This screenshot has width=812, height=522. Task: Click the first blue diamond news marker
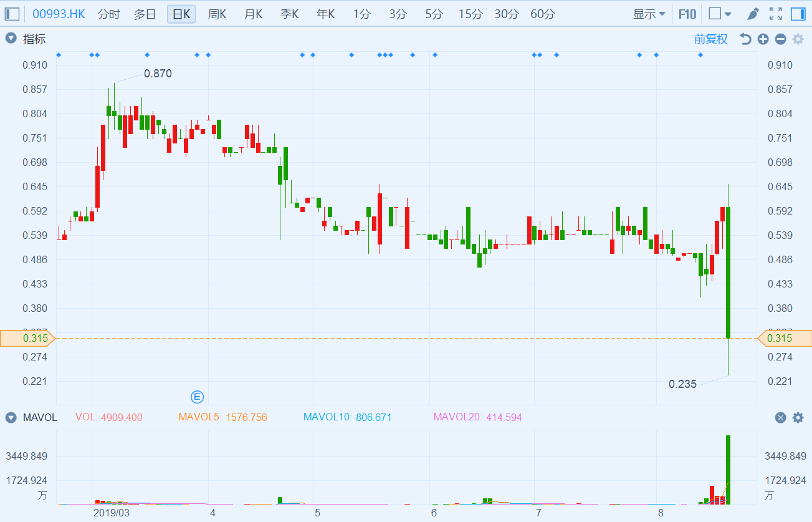[x=59, y=55]
